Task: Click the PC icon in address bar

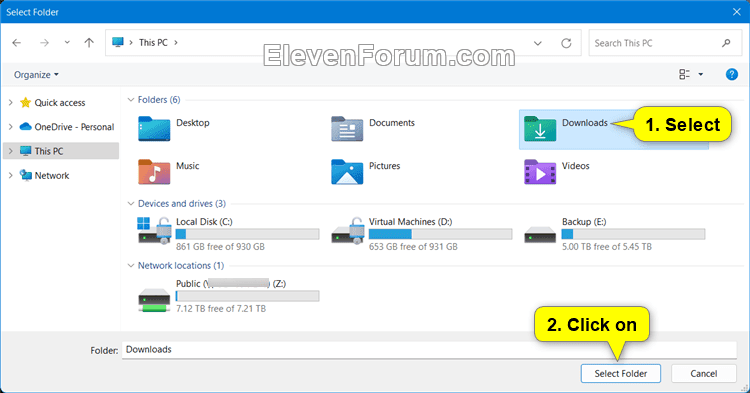Action: click(118, 42)
